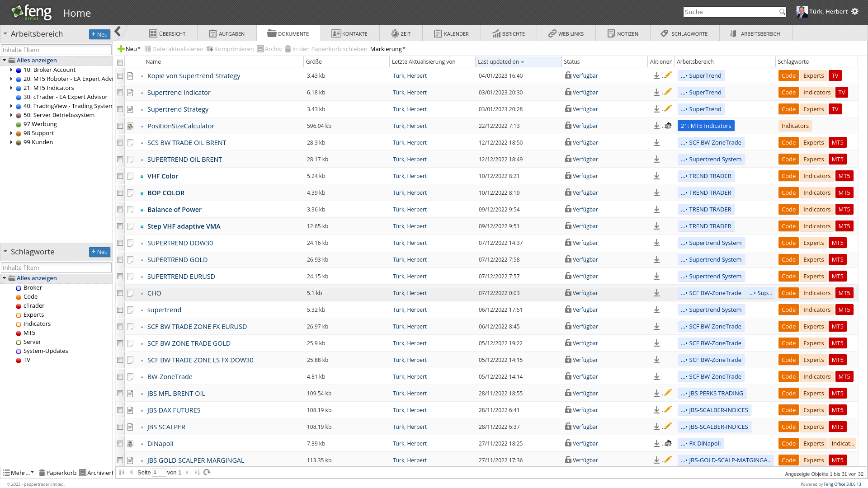Select all documents with header checkbox

click(x=120, y=62)
